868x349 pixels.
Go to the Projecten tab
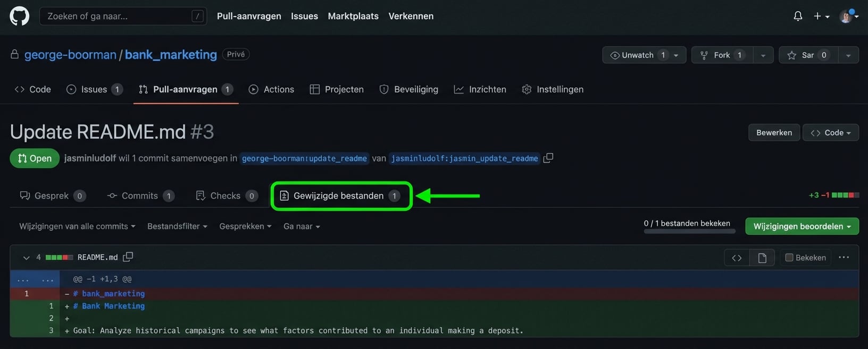pos(337,89)
